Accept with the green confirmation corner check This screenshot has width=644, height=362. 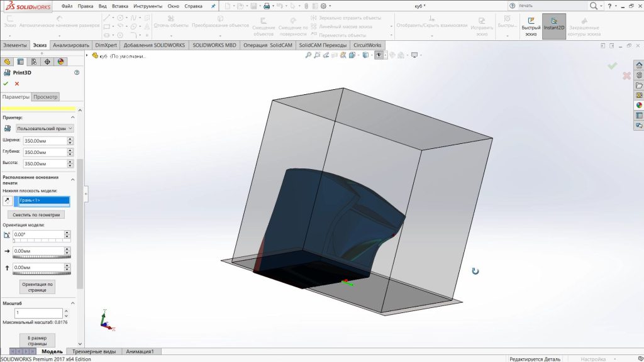tap(613, 65)
